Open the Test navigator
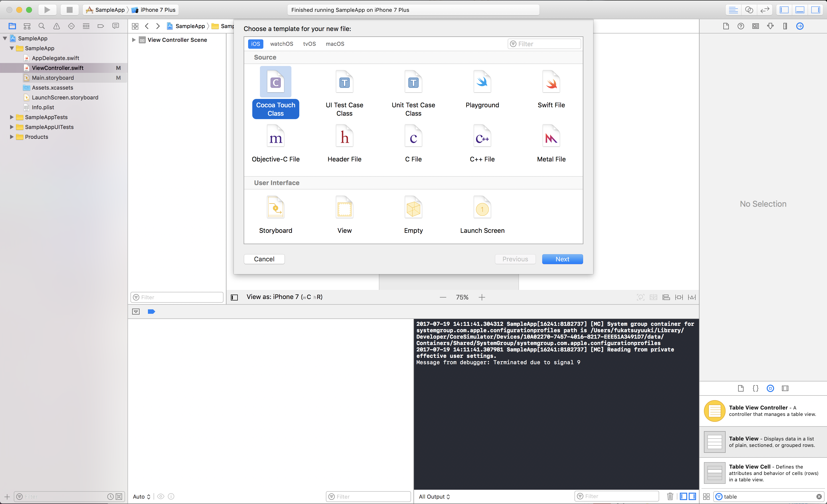 click(71, 26)
